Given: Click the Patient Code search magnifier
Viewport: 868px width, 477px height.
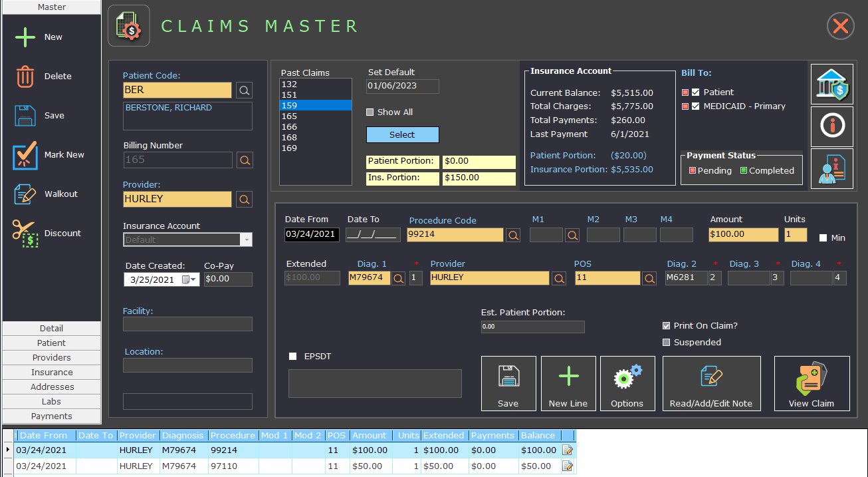Looking at the screenshot, I should tap(244, 90).
